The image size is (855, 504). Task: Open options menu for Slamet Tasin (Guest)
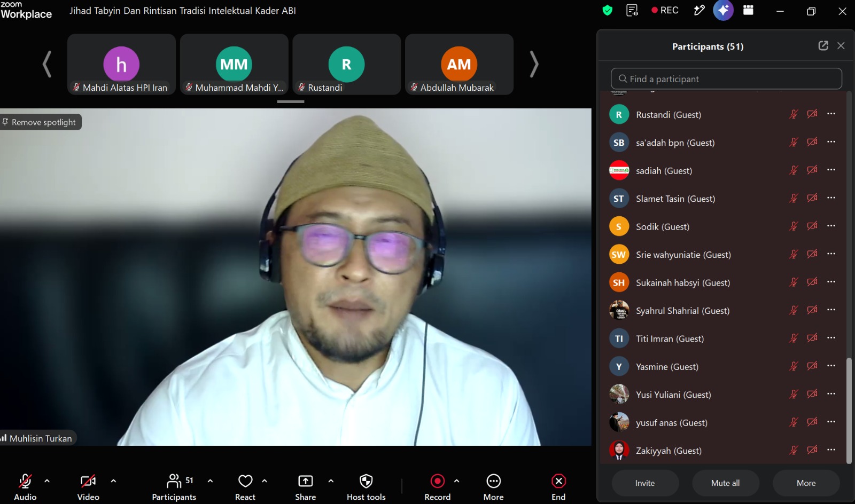pyautogui.click(x=831, y=198)
